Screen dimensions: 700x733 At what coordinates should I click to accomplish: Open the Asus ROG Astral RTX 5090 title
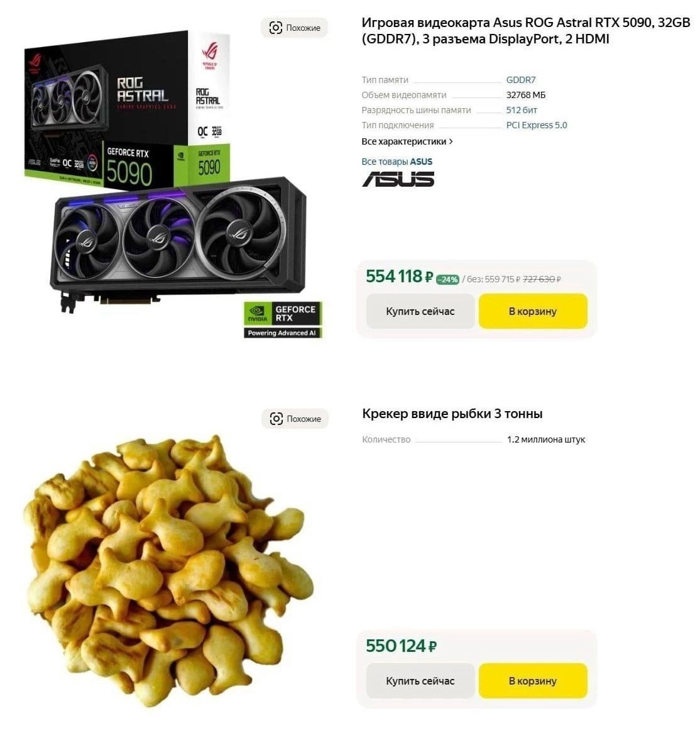(x=525, y=30)
